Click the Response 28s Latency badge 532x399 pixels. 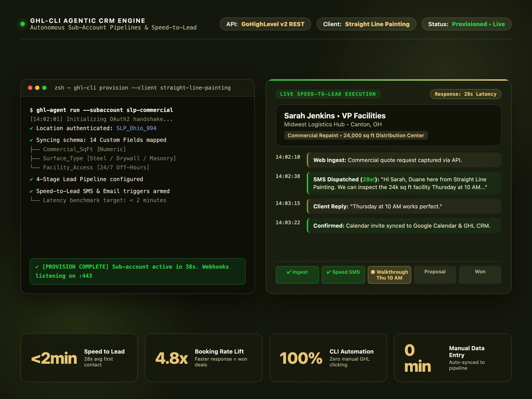pyautogui.click(x=465, y=94)
